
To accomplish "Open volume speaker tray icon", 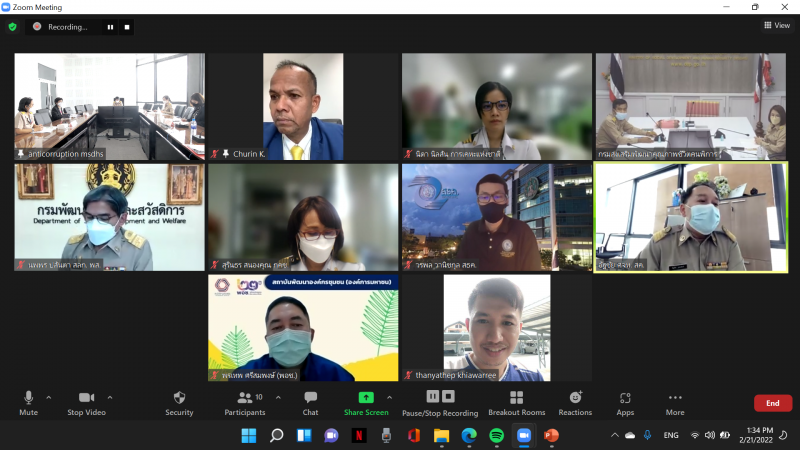I will [x=710, y=435].
